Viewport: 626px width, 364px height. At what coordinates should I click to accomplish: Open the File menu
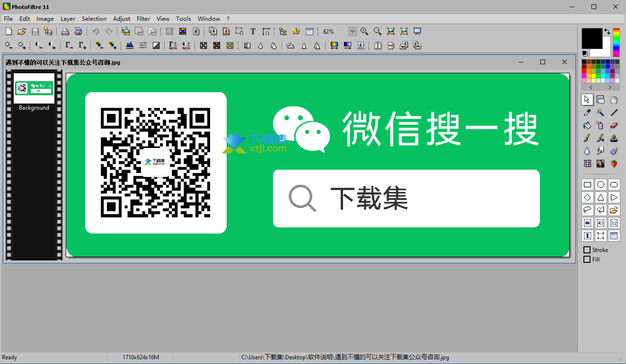8,19
